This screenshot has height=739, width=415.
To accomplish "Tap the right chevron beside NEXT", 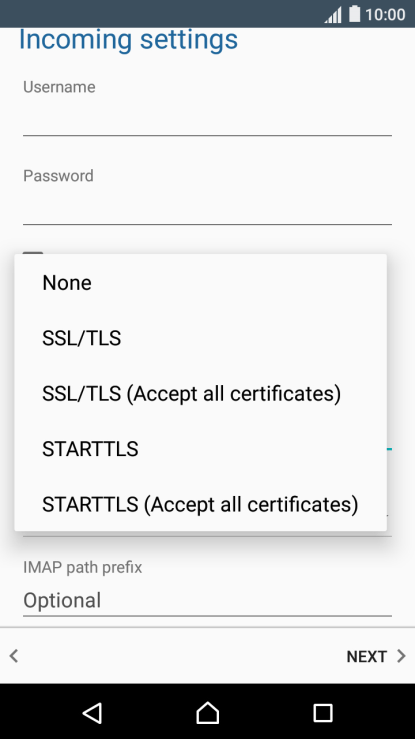I will (401, 656).
